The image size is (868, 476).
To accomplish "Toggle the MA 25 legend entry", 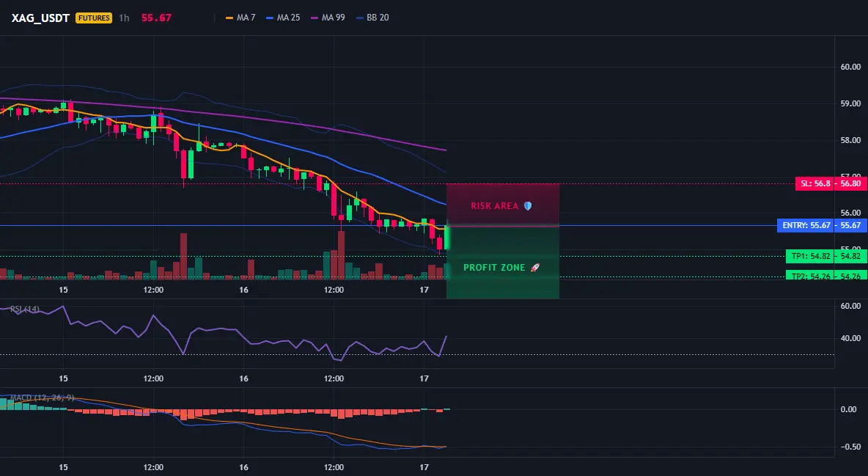I will coord(283,18).
